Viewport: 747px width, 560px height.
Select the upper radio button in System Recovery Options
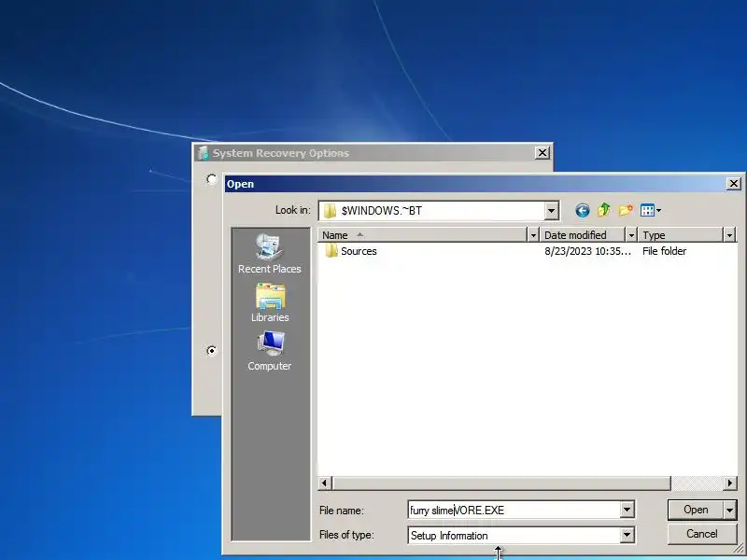(212, 179)
